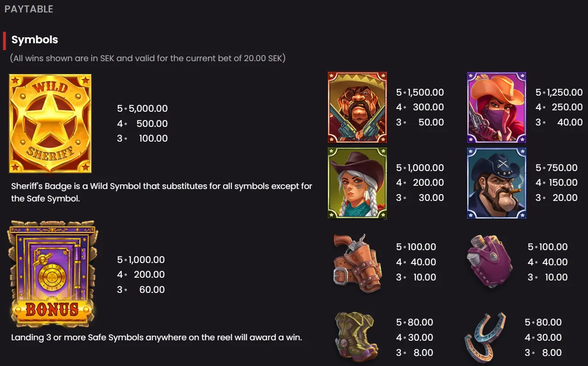Image resolution: width=588 pixels, height=366 pixels.
Task: Select the mustached bandit character symbol
Action: pyautogui.click(x=357, y=107)
